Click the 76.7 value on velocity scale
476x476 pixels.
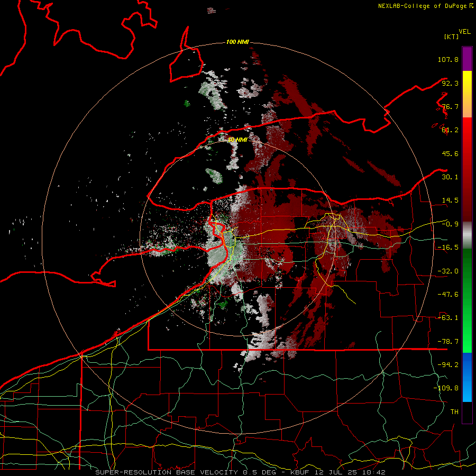pyautogui.click(x=450, y=106)
